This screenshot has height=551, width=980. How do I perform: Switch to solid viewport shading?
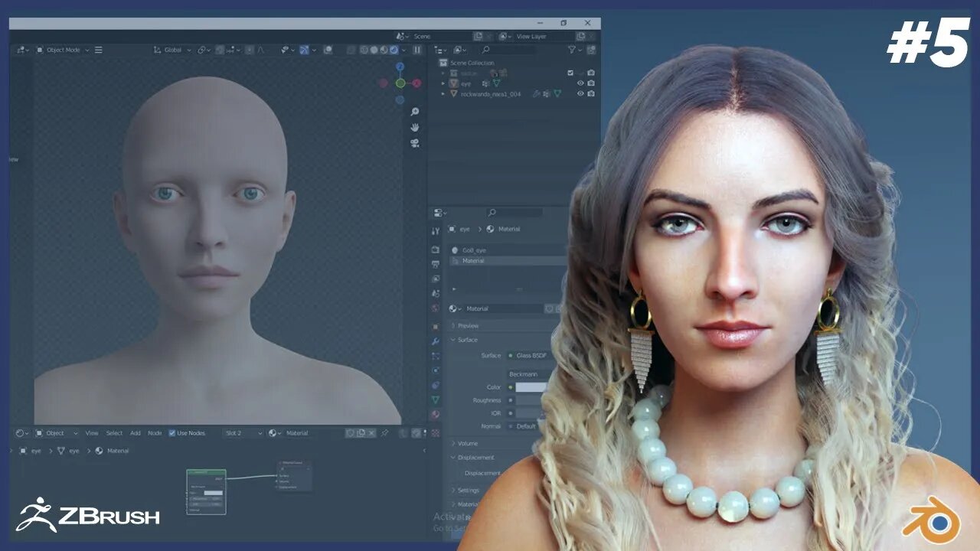[x=374, y=50]
